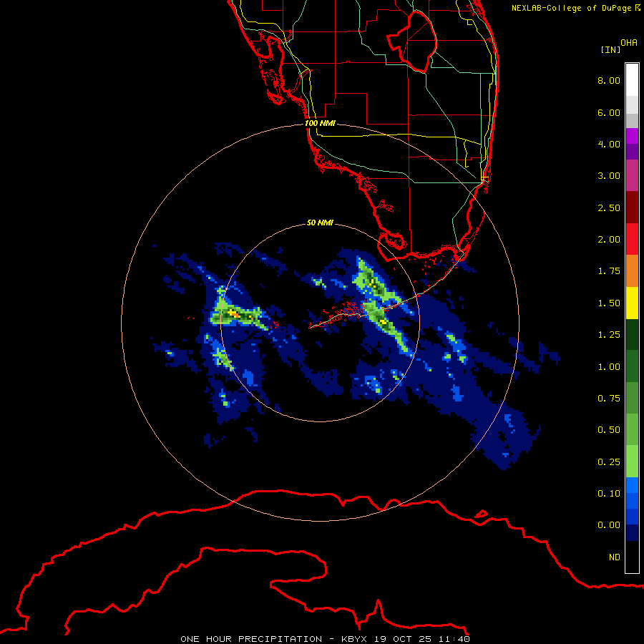Select the 1.50 legend value
Viewport: 644px width, 644px height.
(x=609, y=303)
